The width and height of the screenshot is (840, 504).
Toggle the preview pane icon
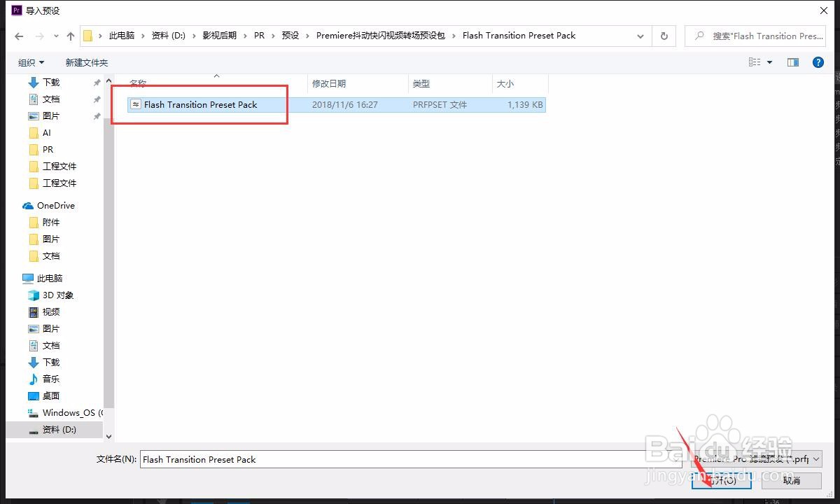[x=793, y=62]
